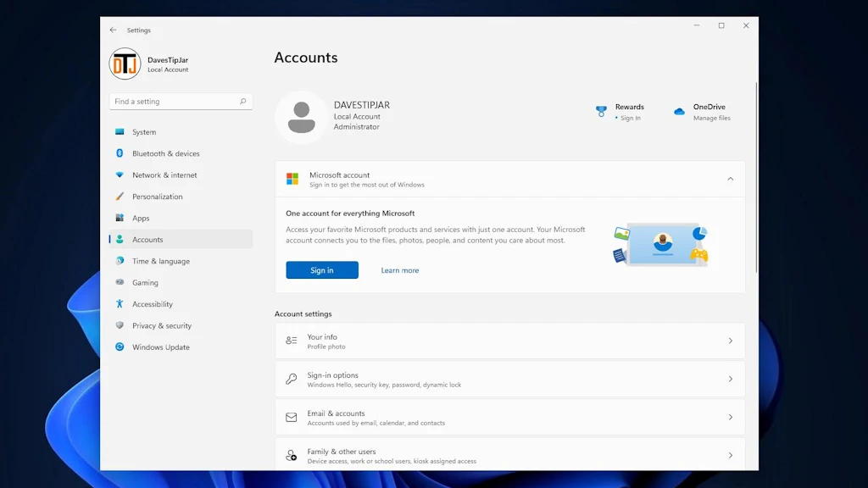This screenshot has width=868, height=488.
Task: Click the Personalization paintbrush icon
Action: (120, 197)
